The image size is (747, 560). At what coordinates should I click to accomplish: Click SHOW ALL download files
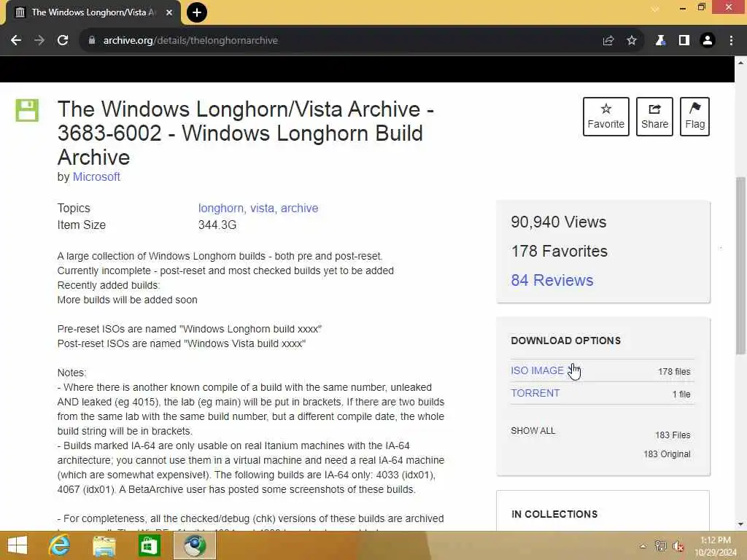pos(533,431)
